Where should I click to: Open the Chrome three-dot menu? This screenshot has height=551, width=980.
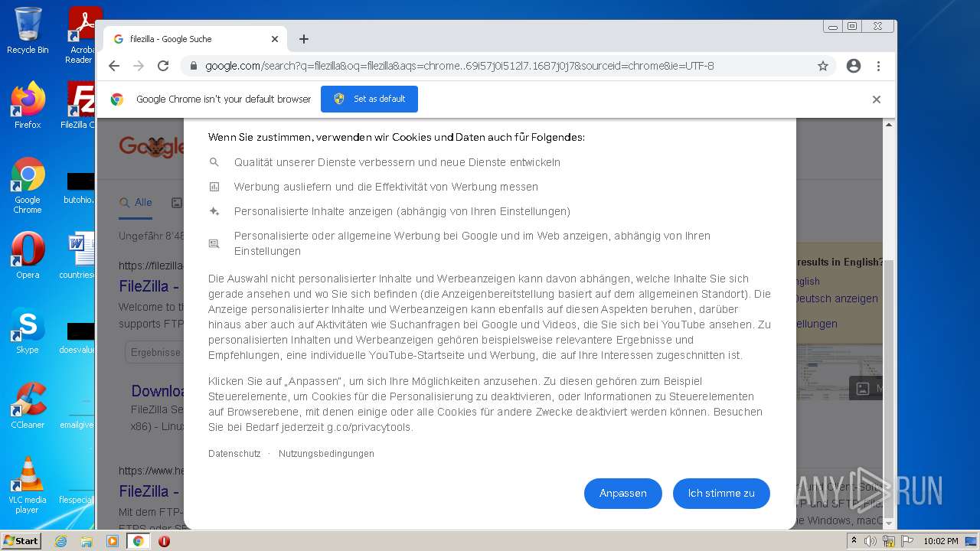coord(879,66)
